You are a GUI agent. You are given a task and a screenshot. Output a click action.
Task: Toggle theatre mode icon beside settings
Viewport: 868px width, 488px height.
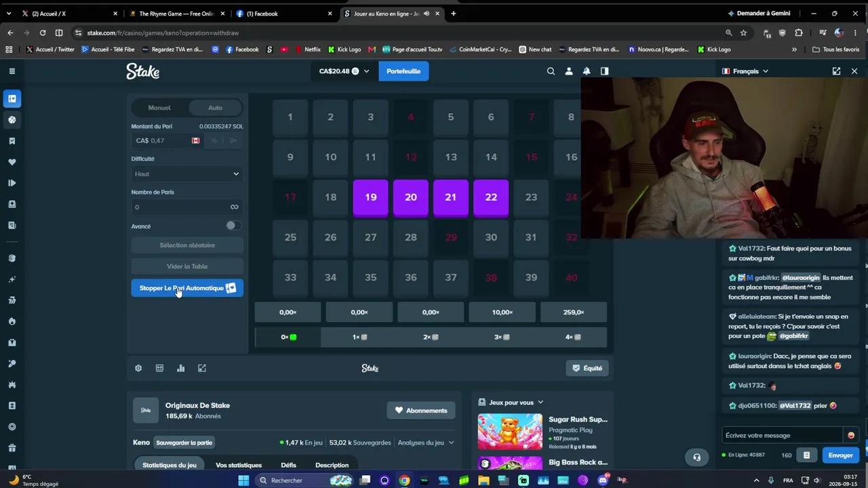pyautogui.click(x=159, y=368)
